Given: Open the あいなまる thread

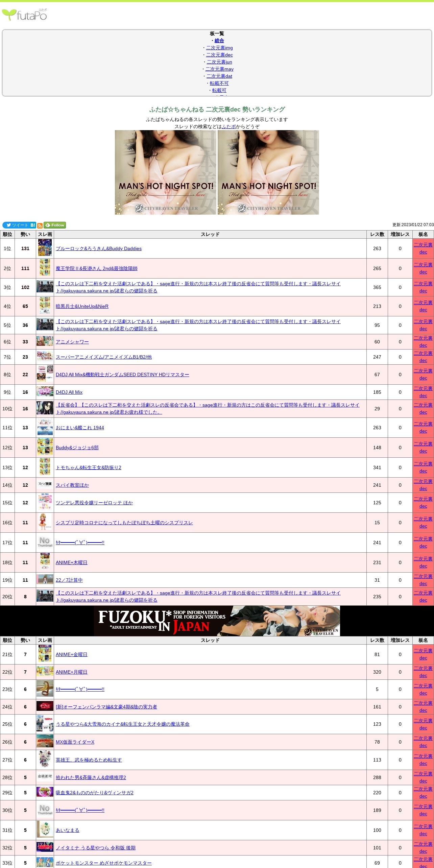Looking at the screenshot, I should (68, 830).
